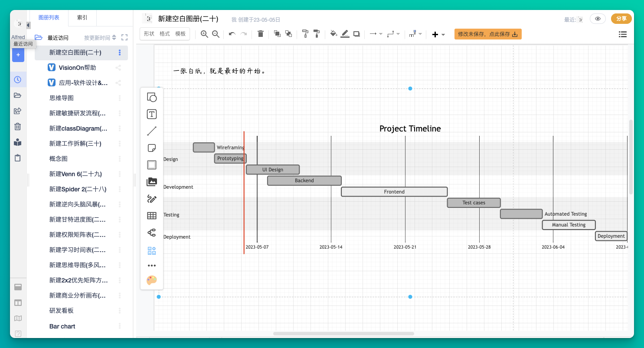Switch to the 索引 tab
Screen dimensions: 644x348
tap(82, 18)
